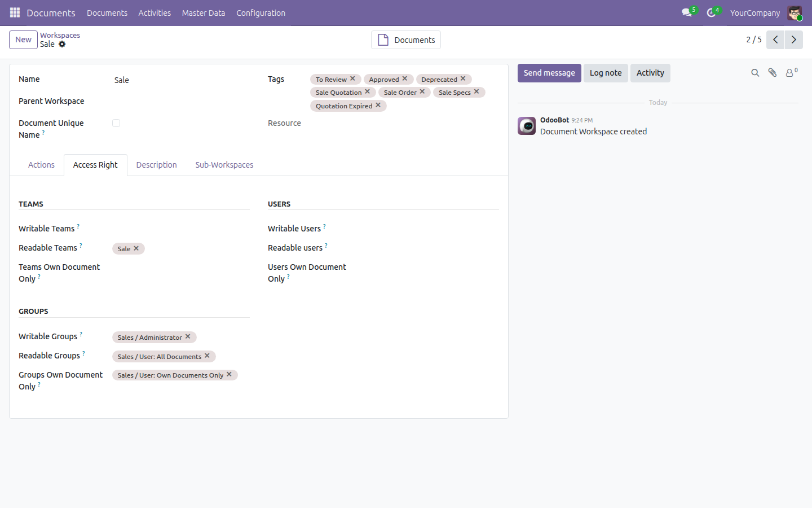Click the user avatar in top bar
The image size is (812, 508).
pyautogui.click(x=795, y=13)
